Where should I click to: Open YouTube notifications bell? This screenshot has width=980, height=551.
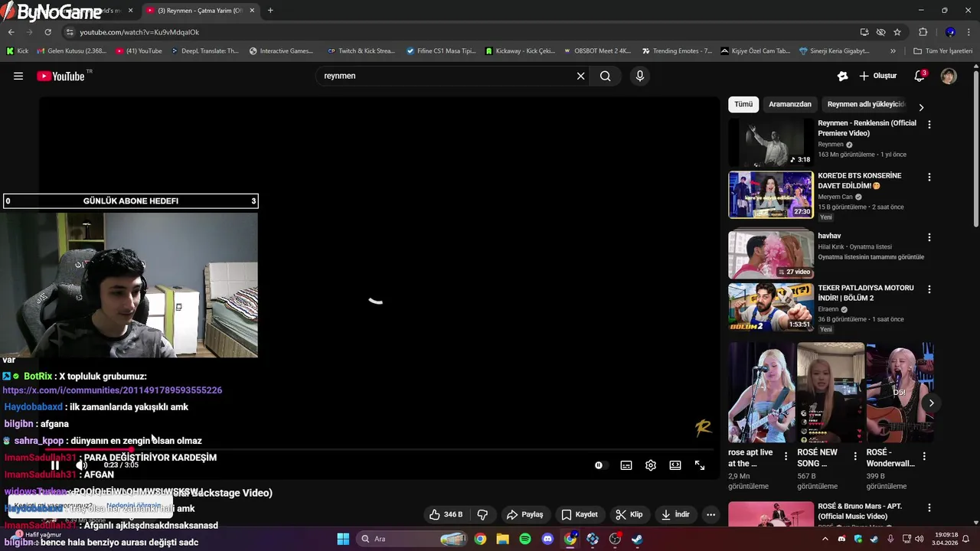920,76
